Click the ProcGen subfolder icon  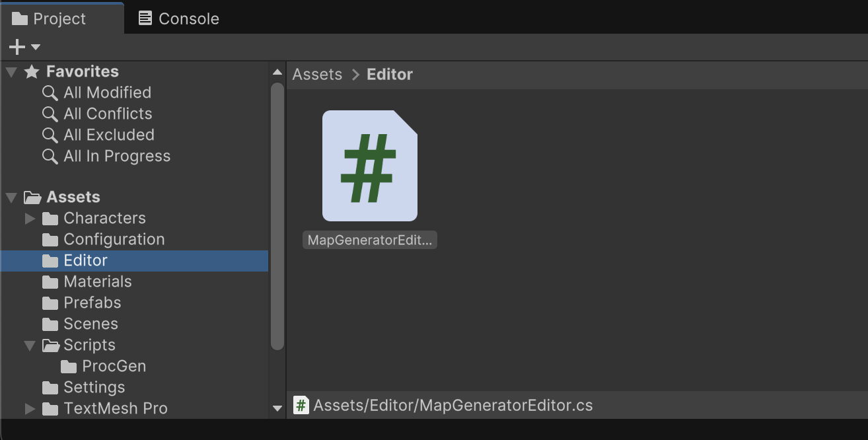(69, 367)
